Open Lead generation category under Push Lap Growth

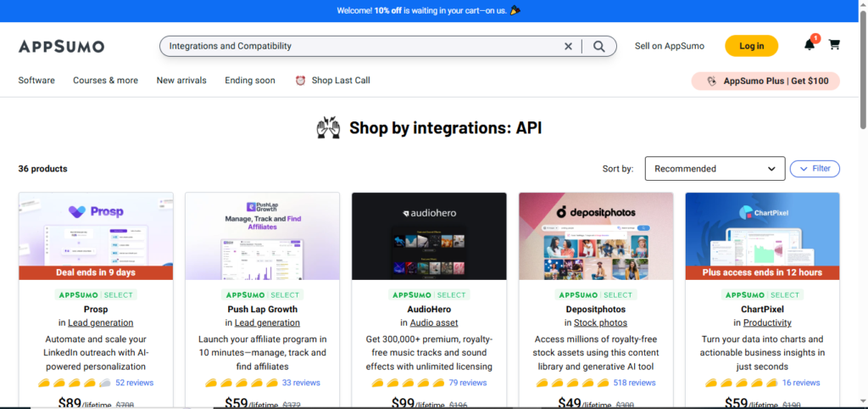pyautogui.click(x=267, y=322)
